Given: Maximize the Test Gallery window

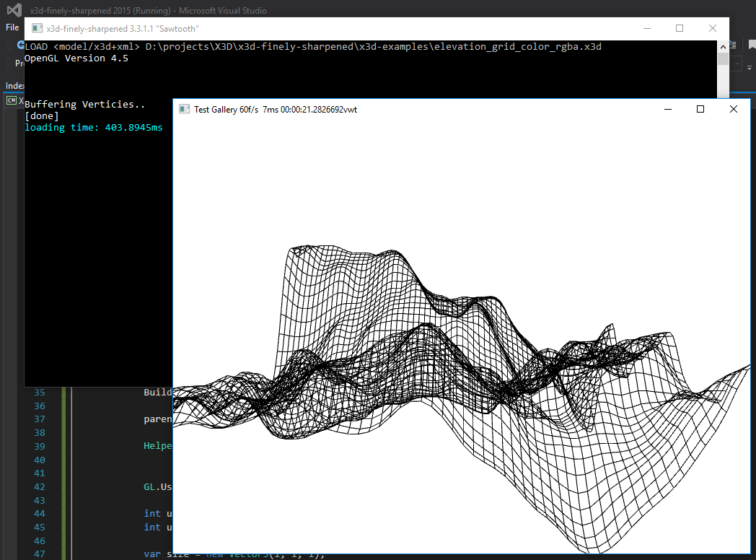Looking at the screenshot, I should pyautogui.click(x=700, y=109).
